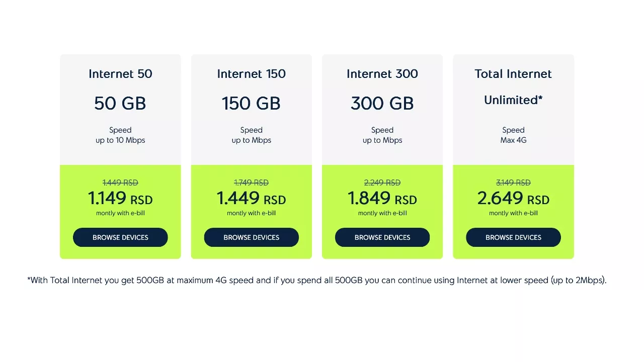The height and width of the screenshot is (362, 644).
Task: Click the 50 GB data amount
Action: (120, 104)
